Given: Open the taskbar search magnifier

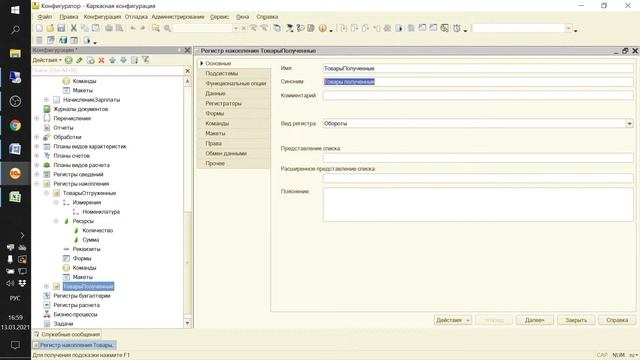Looking at the screenshot, I should coord(15,30).
